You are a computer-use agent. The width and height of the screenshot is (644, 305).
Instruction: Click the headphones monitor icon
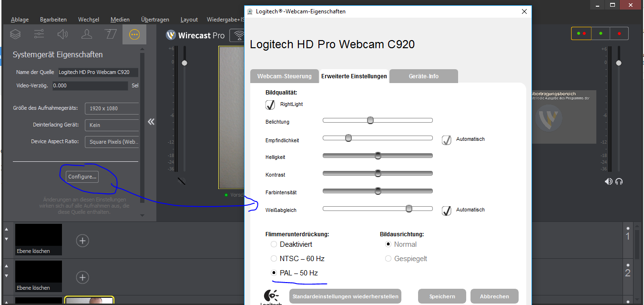point(619,181)
